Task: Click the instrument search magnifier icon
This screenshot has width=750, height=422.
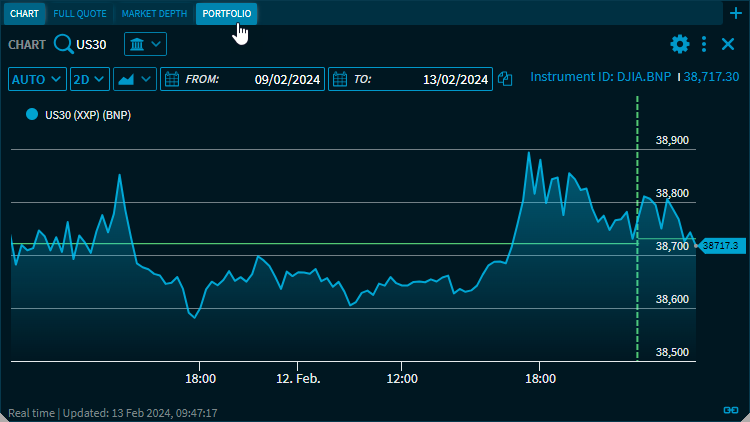Action: click(63, 44)
